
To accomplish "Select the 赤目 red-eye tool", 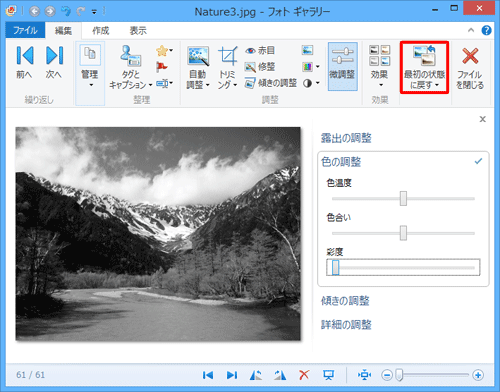I will point(260,51).
